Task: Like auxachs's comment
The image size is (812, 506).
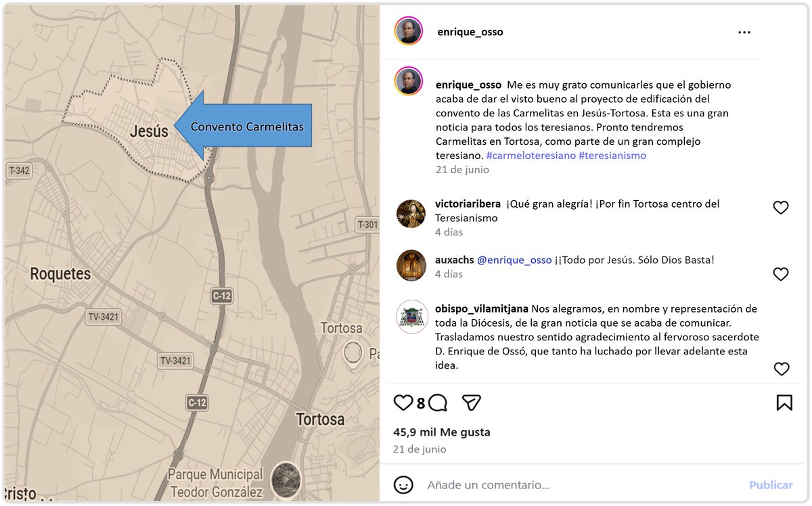Action: pos(781,274)
